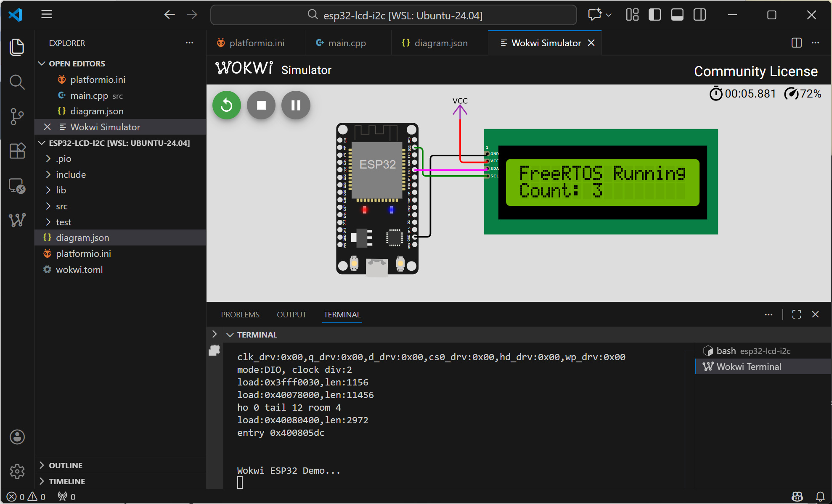Switch to the OUTPUT panel tab
The image size is (832, 504).
[x=291, y=314]
